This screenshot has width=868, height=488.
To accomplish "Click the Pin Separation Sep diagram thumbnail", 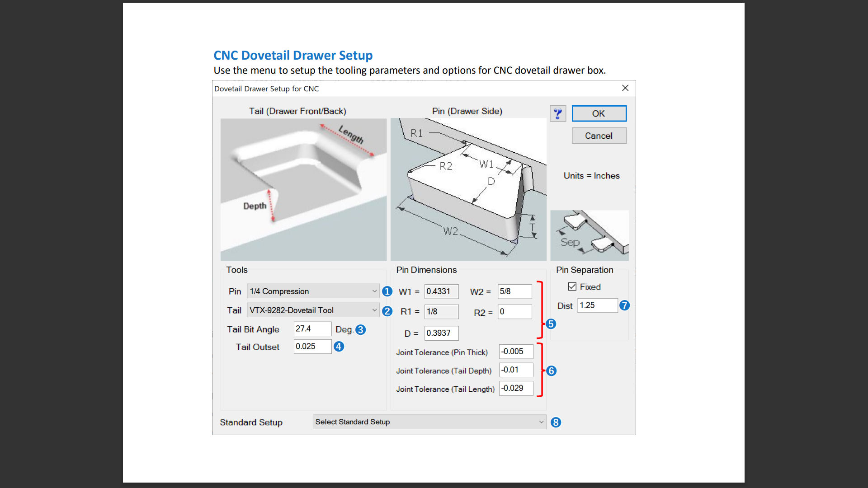I will point(589,235).
